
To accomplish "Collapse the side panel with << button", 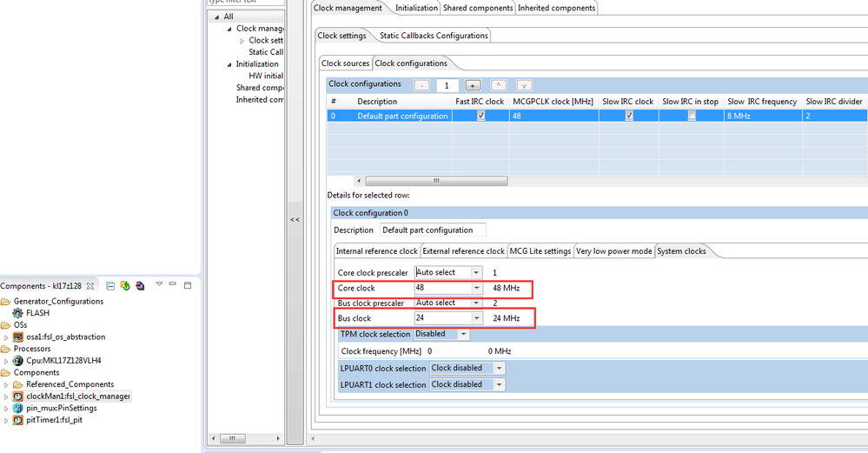I will 295,220.
